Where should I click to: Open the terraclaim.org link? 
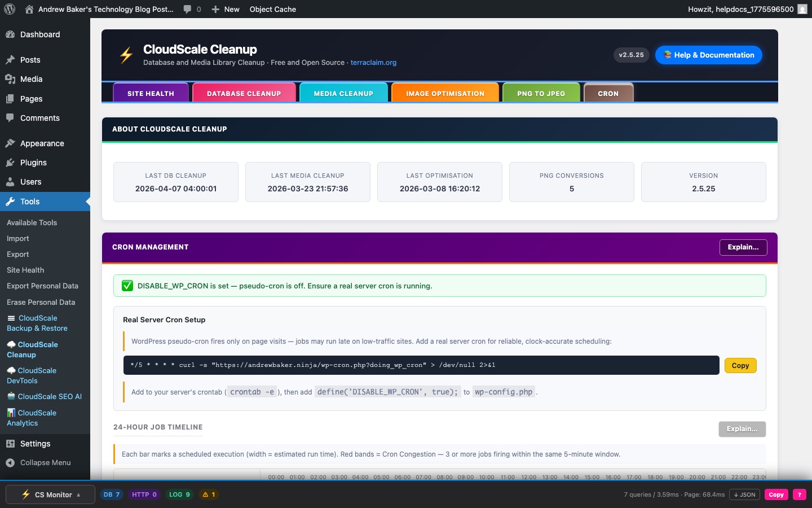click(x=373, y=63)
